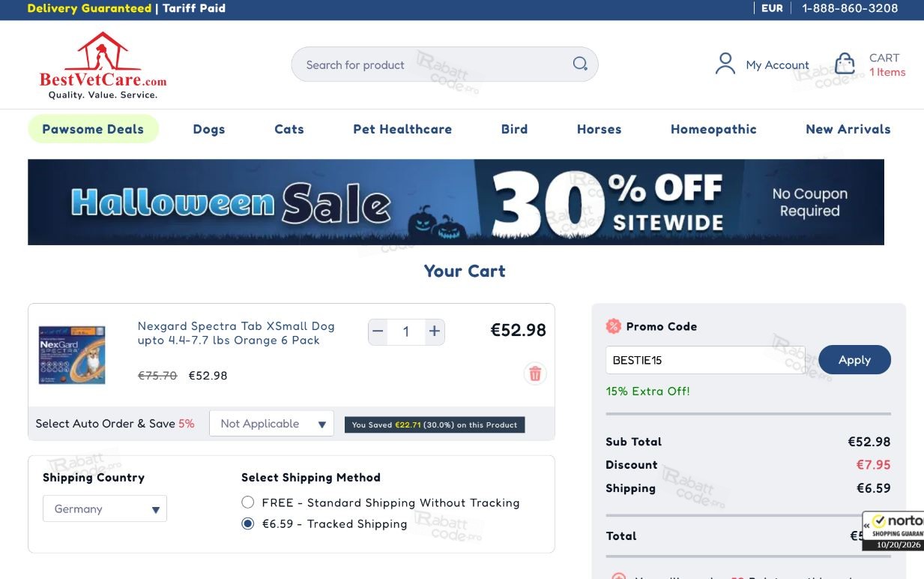This screenshot has width=924, height=579.
Task: Open the My Account user icon
Action: (725, 64)
